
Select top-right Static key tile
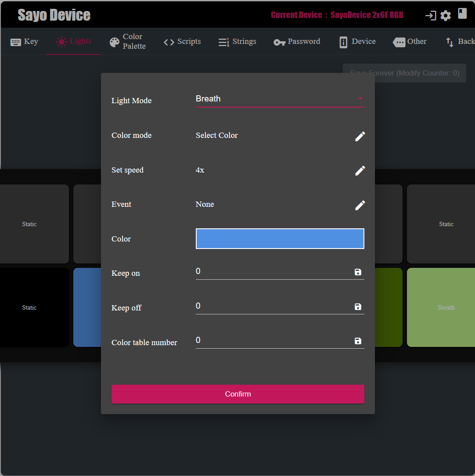tap(441, 224)
